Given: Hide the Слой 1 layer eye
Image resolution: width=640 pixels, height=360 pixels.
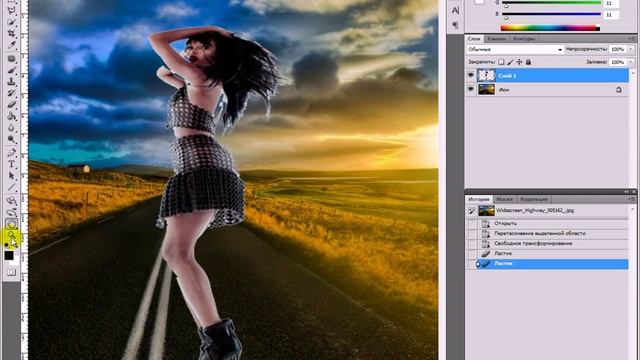Looking at the screenshot, I should [471, 76].
